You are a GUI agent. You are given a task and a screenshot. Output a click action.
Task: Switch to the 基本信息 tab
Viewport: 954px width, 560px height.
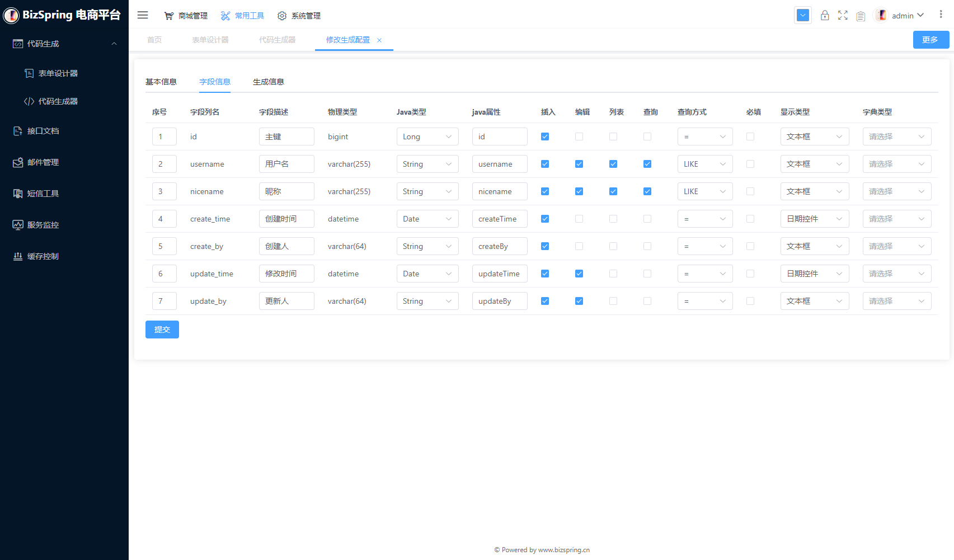tap(161, 82)
